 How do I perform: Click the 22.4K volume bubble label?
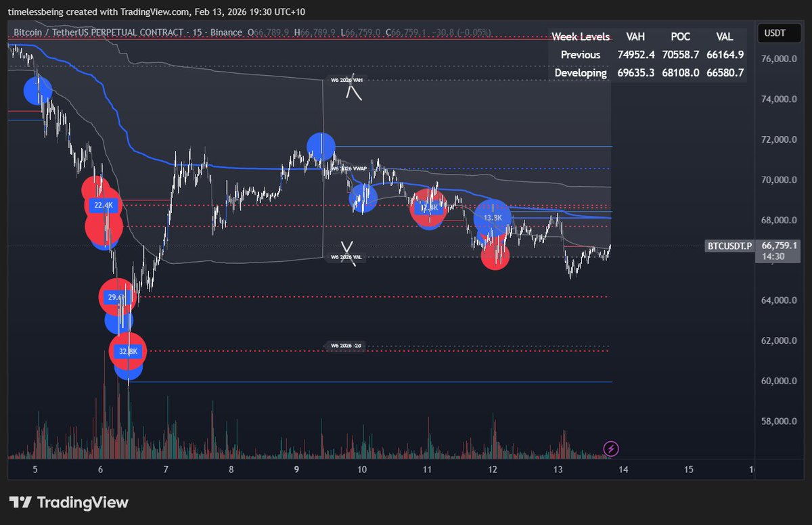104,206
